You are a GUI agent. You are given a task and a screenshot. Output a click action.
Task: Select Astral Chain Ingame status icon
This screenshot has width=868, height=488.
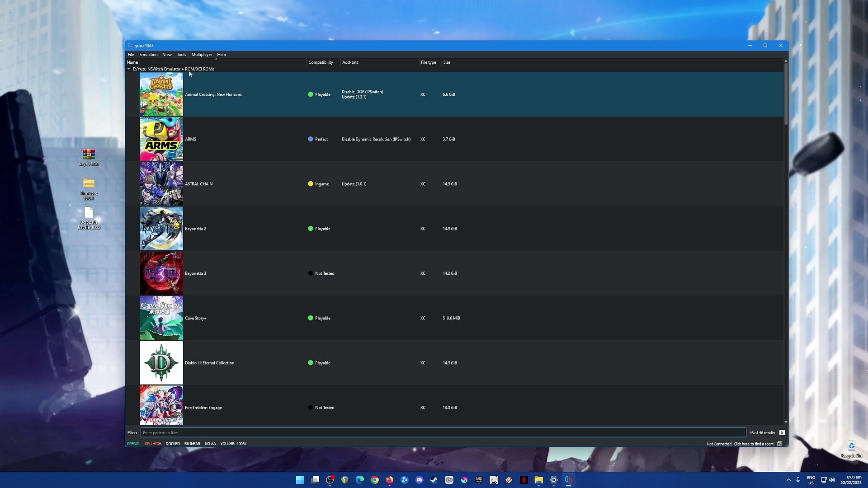click(x=310, y=183)
